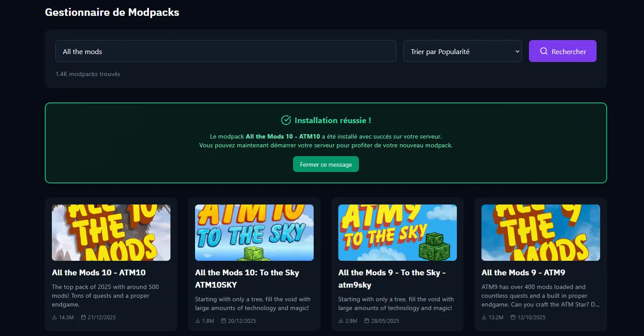644x336 pixels.
Task: Click the download count icon on ATM10 card
Action: tap(54, 317)
